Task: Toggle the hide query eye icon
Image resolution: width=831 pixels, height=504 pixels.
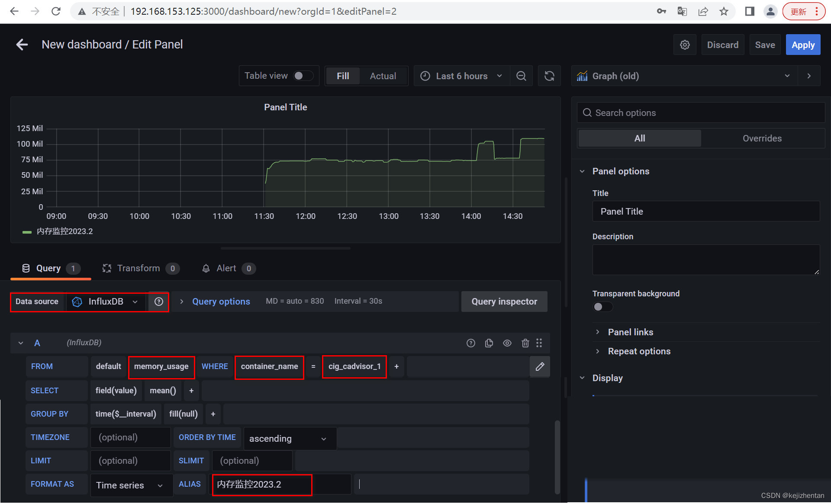Action: click(508, 343)
